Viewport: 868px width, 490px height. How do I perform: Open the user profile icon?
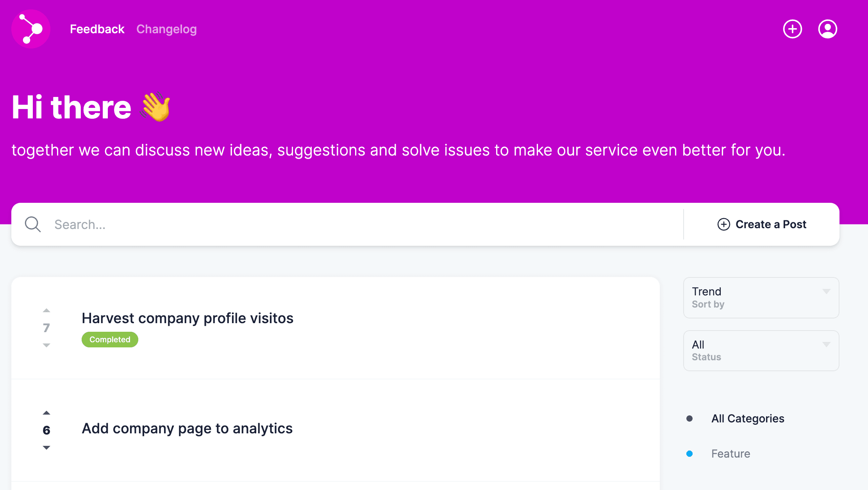[x=827, y=29]
